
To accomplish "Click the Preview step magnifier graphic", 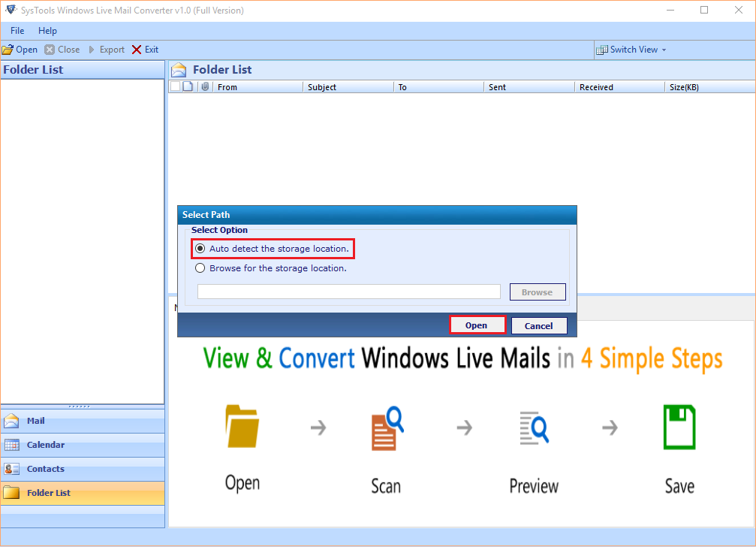I will coord(535,428).
